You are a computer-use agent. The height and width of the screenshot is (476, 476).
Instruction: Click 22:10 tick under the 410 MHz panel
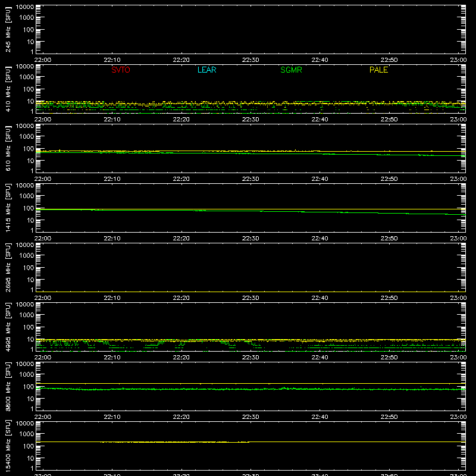tap(112, 120)
